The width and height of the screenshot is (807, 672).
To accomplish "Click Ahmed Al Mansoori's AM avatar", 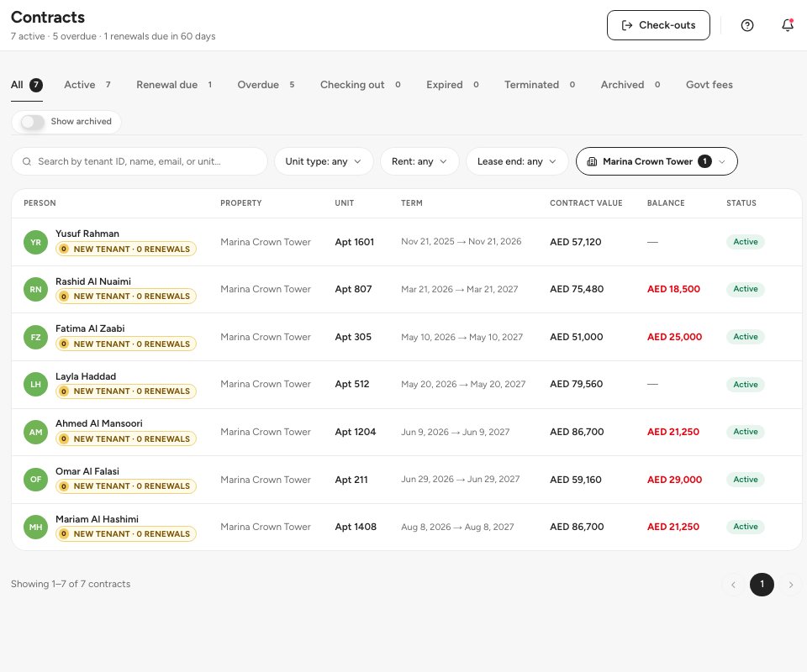I will (35, 432).
